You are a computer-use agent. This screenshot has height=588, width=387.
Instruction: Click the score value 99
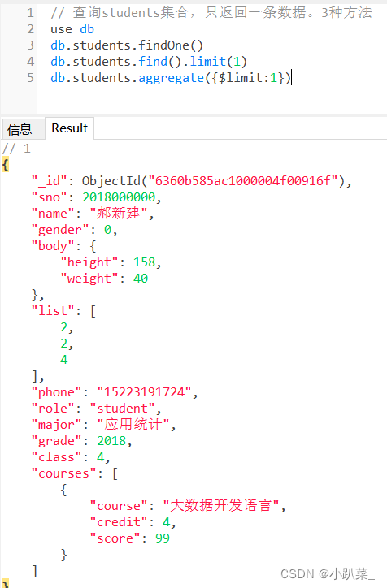(162, 538)
